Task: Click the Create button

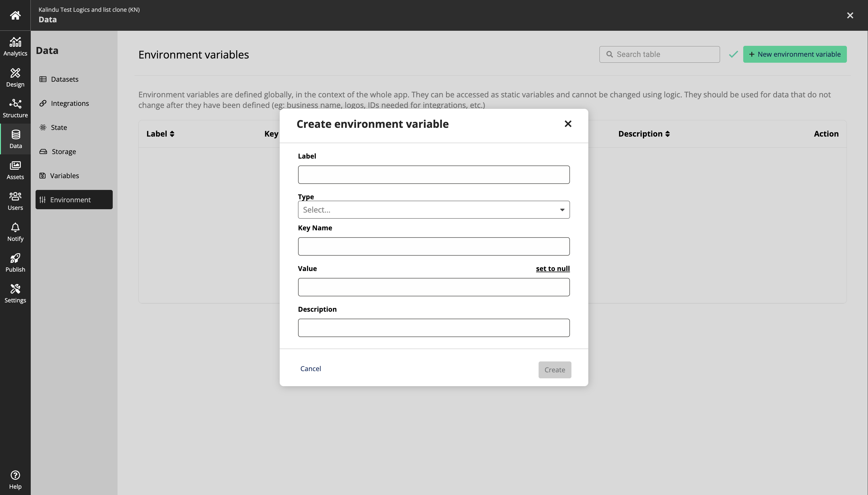Action: [x=555, y=370]
